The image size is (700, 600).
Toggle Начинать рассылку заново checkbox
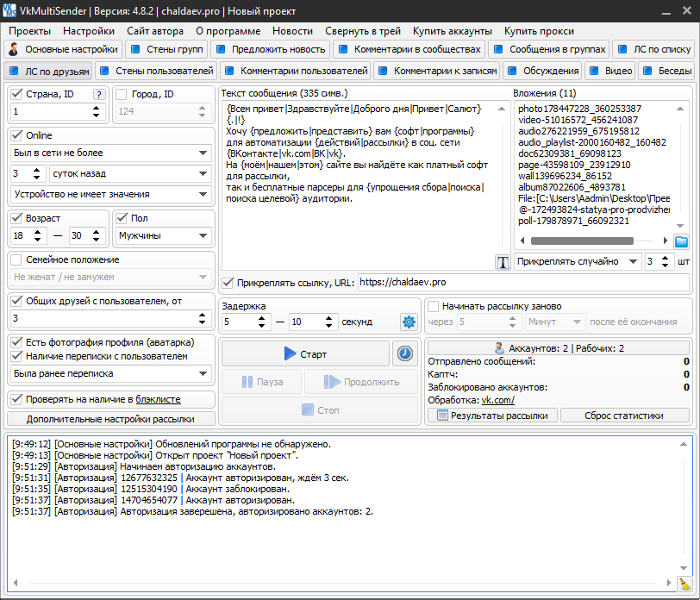pos(434,306)
